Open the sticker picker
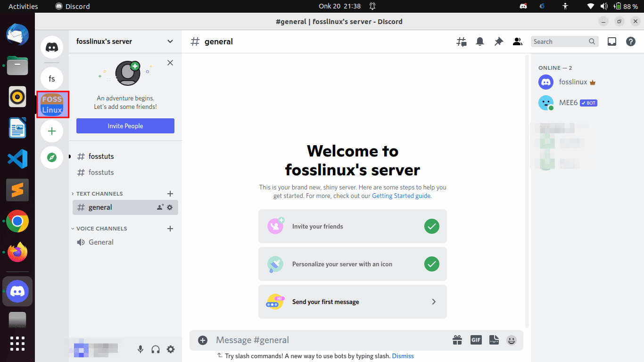 pos(494,340)
